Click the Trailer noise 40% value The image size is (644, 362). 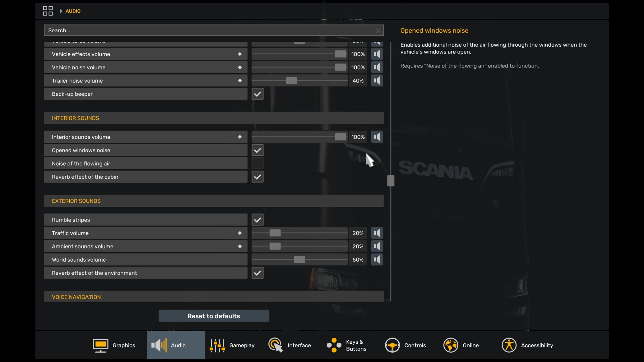tap(358, 81)
